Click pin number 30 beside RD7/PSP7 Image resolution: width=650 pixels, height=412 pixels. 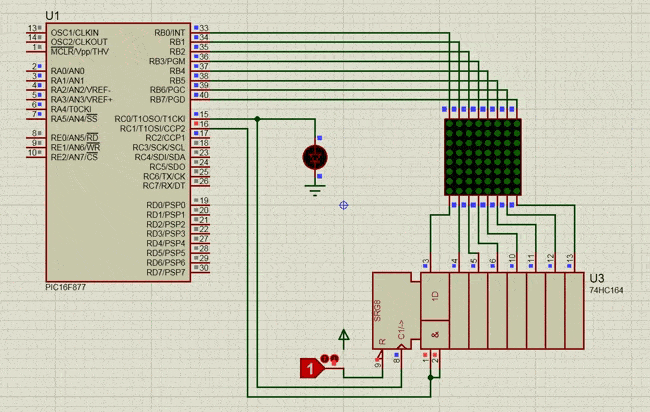click(x=204, y=268)
